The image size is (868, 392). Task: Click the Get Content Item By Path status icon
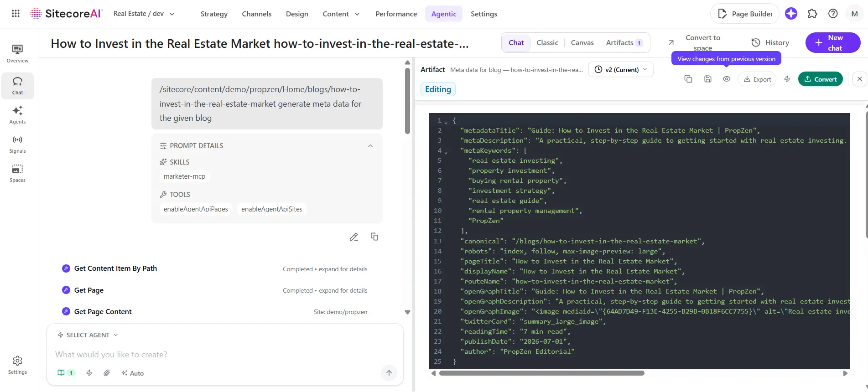[x=66, y=268]
